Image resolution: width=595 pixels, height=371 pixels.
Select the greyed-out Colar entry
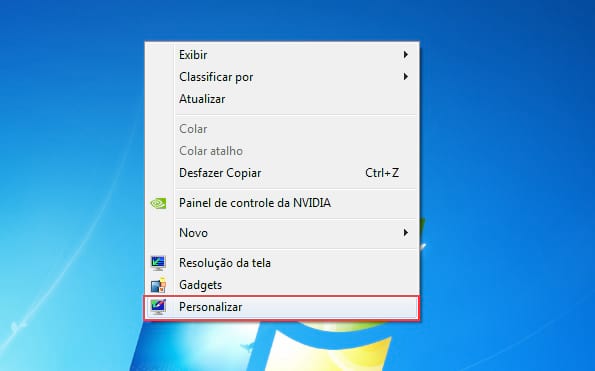pyautogui.click(x=282, y=129)
